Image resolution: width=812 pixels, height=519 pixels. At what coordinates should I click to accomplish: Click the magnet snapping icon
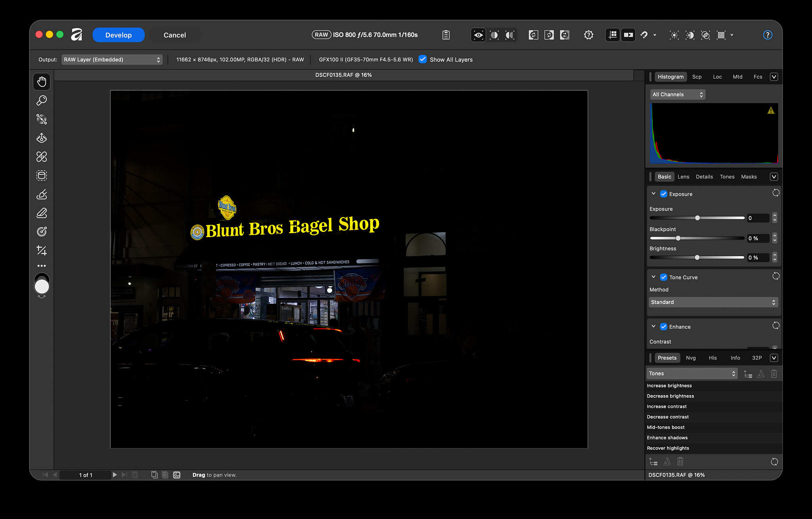tap(644, 35)
